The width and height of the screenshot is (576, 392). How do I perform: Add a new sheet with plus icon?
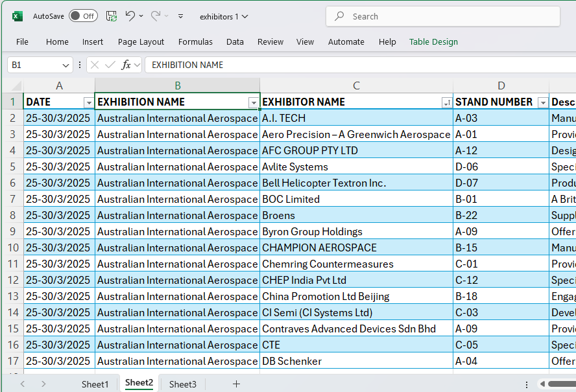(236, 384)
